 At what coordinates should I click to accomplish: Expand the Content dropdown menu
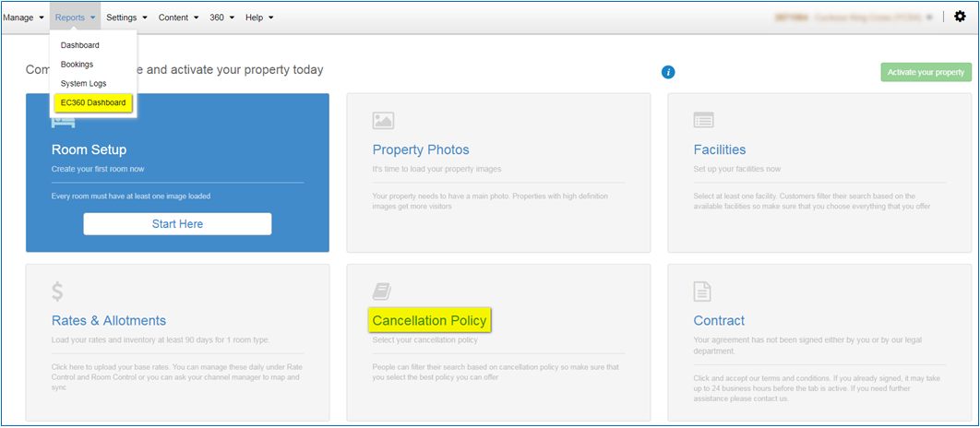click(179, 18)
